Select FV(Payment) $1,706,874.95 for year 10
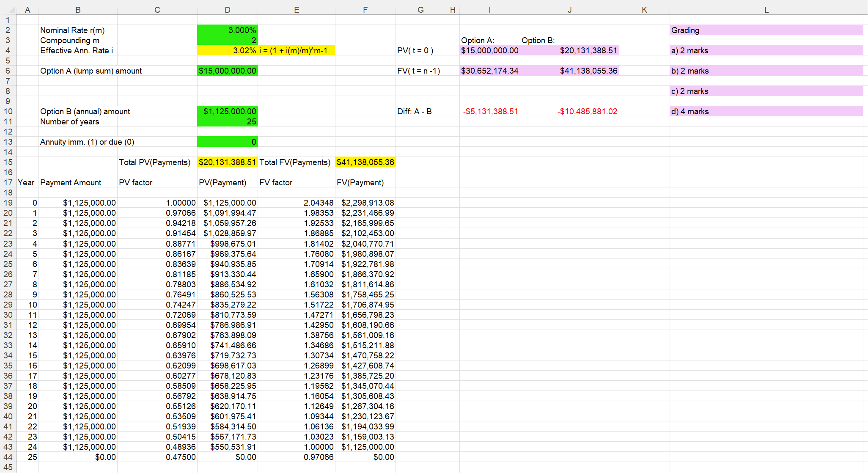 pyautogui.click(x=365, y=305)
